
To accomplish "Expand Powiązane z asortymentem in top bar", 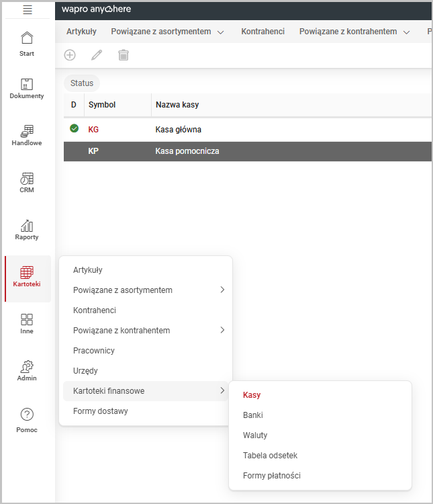I will click(167, 32).
